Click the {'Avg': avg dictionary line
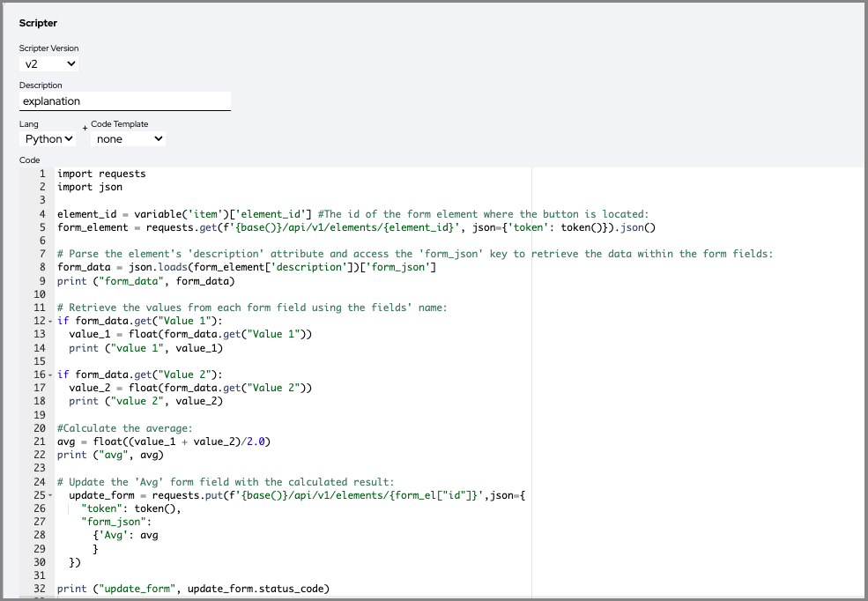 [125, 535]
